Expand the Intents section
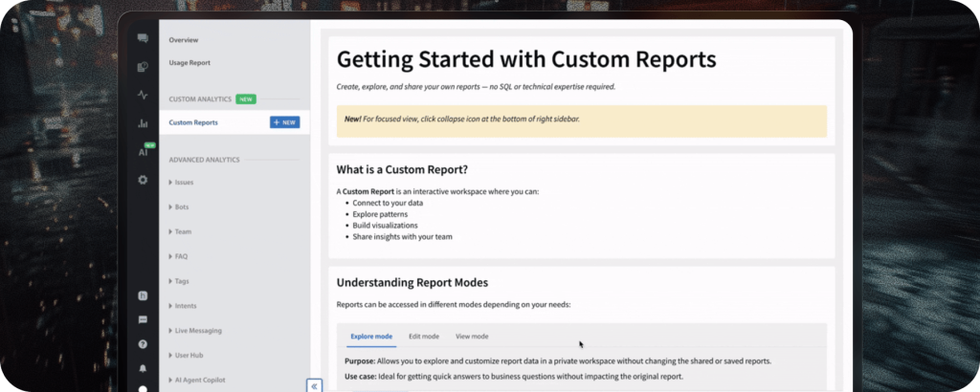 click(183, 306)
